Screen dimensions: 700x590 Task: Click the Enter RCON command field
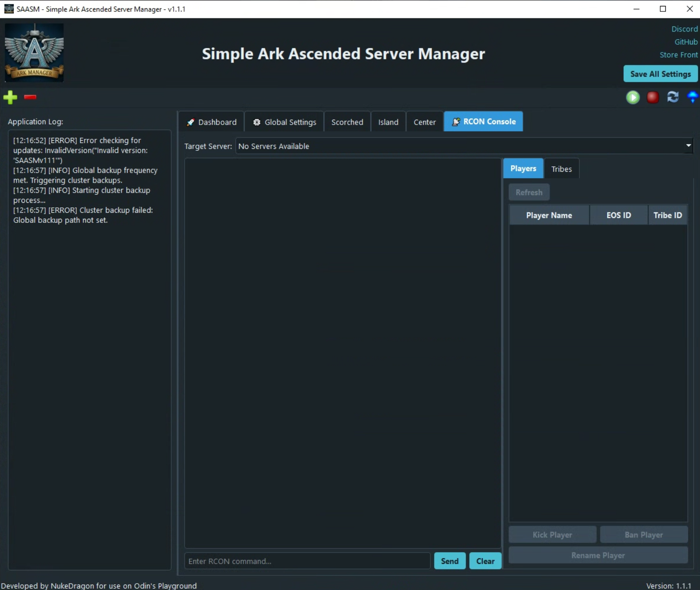[307, 561]
